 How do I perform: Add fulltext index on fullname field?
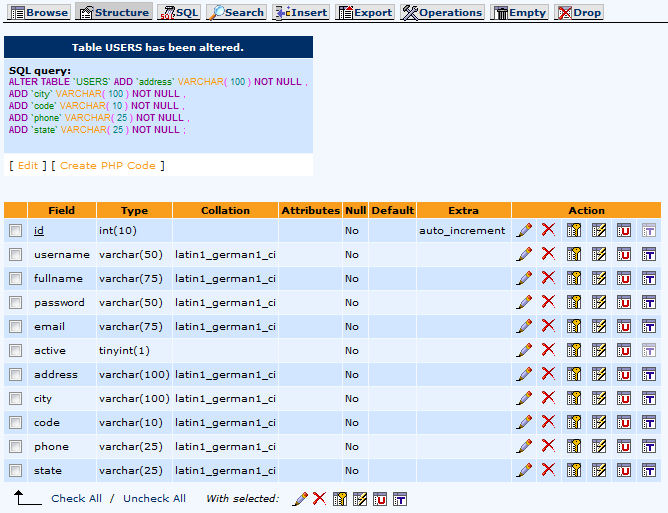[x=648, y=279]
